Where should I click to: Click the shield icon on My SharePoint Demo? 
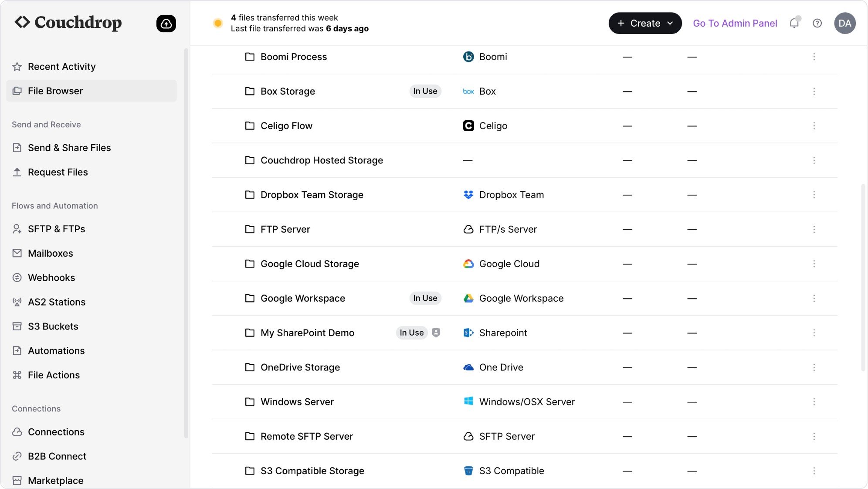(x=436, y=333)
